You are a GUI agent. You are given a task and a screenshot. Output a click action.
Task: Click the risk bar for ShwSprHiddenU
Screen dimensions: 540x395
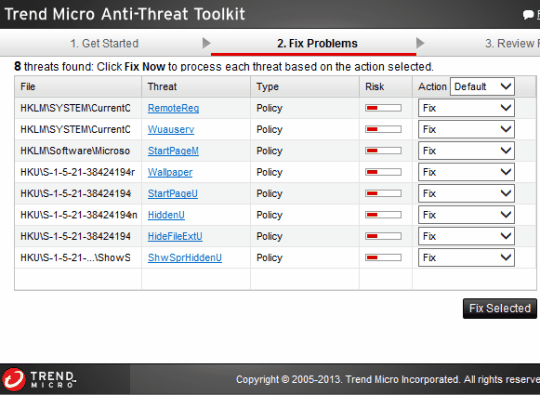[x=383, y=258]
